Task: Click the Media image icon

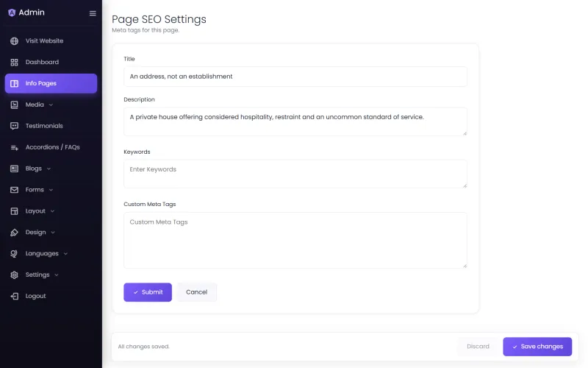Action: (14, 105)
